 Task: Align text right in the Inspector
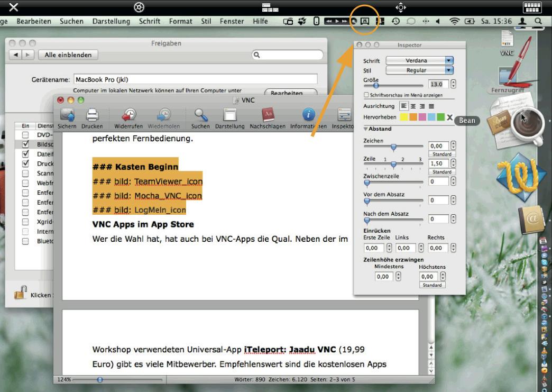pos(422,106)
